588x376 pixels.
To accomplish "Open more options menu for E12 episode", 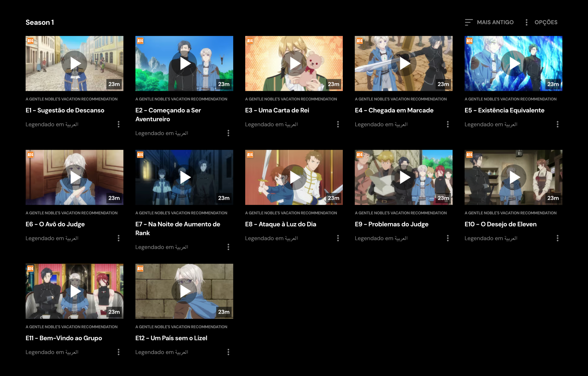I will 228,352.
